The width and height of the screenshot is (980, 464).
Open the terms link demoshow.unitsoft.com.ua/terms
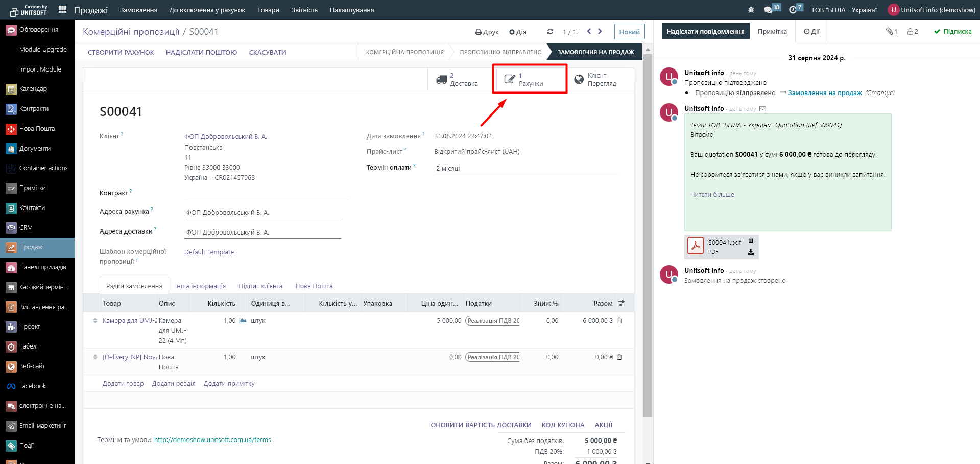tap(212, 440)
